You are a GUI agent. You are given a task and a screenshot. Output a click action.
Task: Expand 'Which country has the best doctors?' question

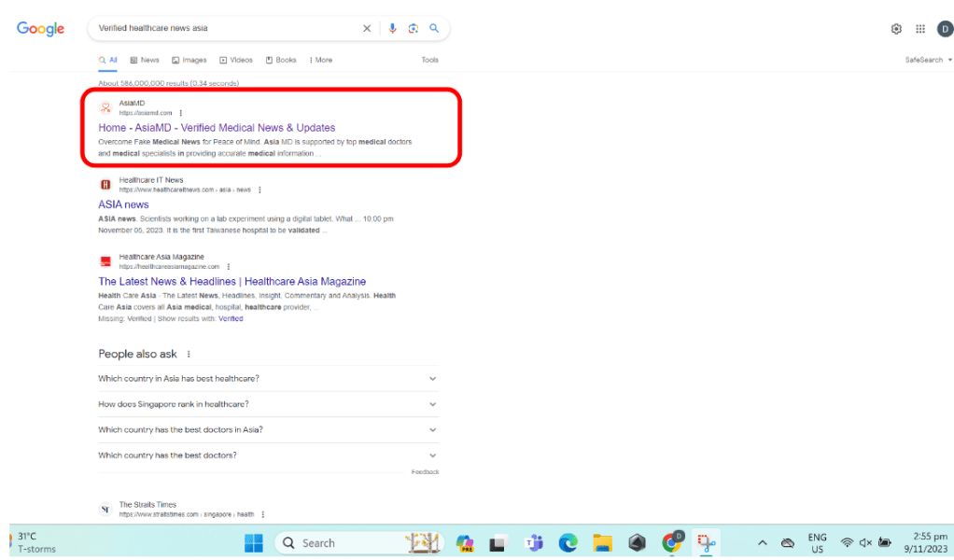tap(267, 455)
